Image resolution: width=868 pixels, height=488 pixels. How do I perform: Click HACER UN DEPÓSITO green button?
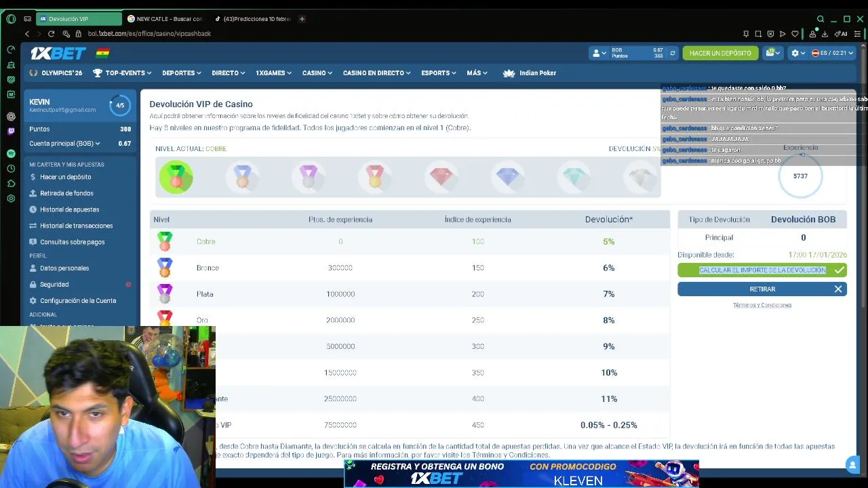pyautogui.click(x=720, y=53)
